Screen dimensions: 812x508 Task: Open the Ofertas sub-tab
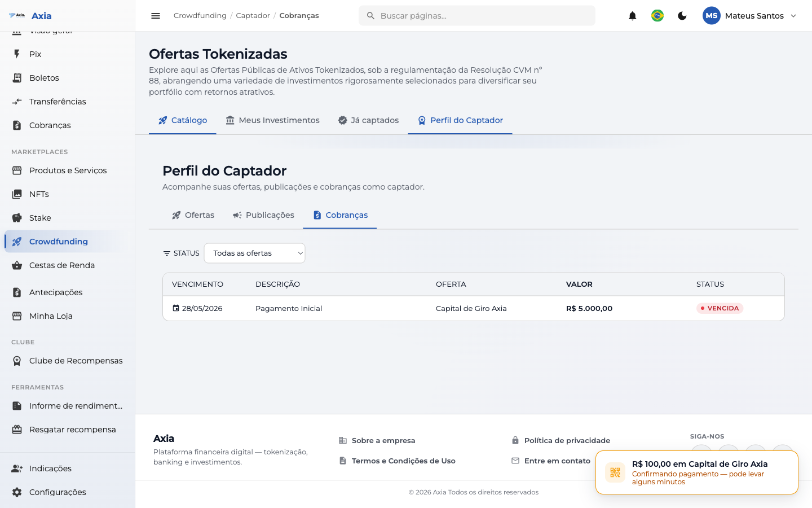point(193,215)
